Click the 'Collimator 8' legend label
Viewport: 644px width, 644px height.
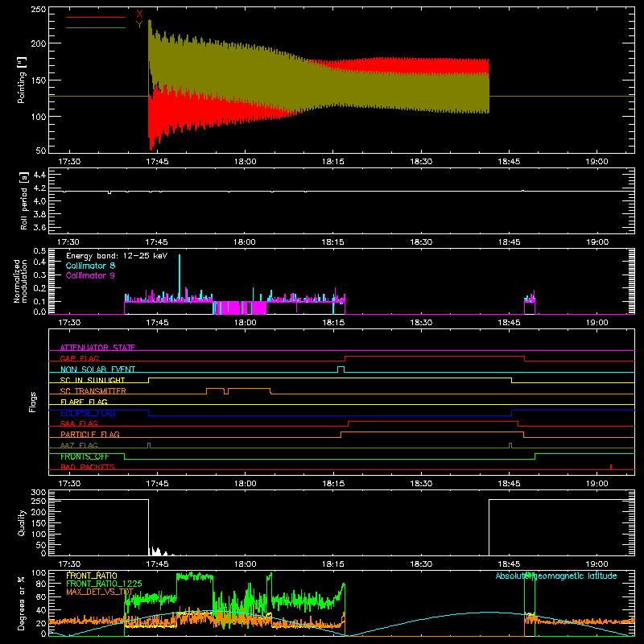[x=90, y=266]
